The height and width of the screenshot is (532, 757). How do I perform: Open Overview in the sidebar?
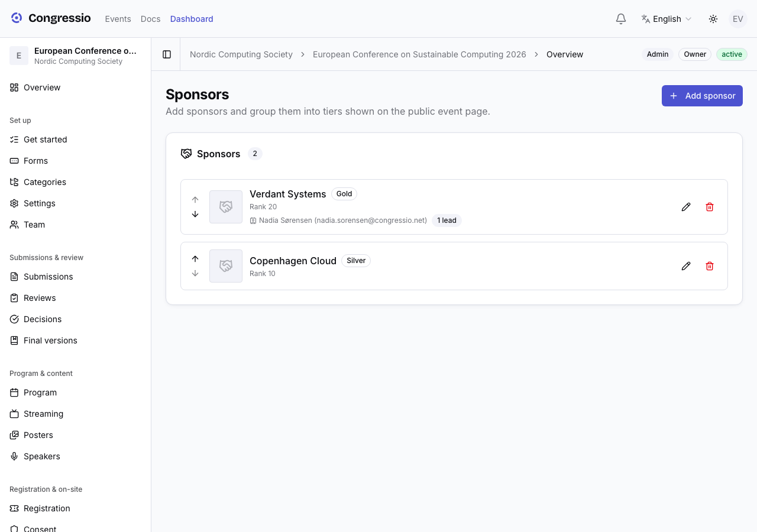(76, 87)
